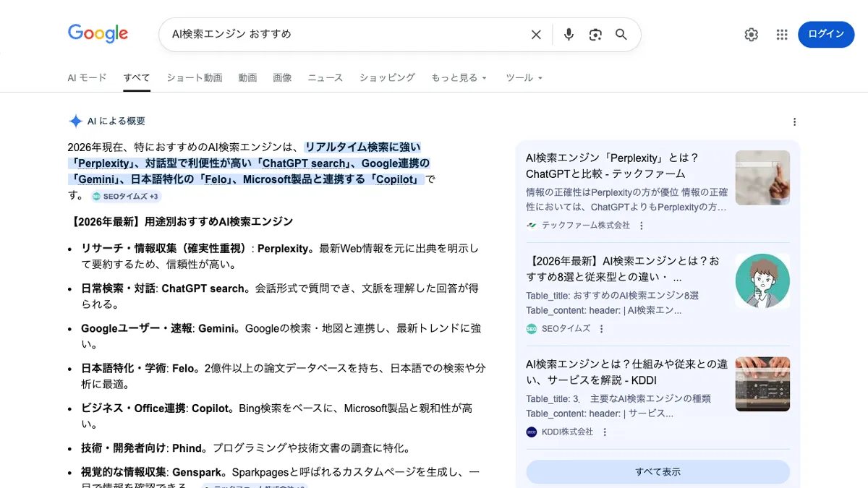Open three-dot menu beside テックファーム株式会社

pyautogui.click(x=641, y=226)
